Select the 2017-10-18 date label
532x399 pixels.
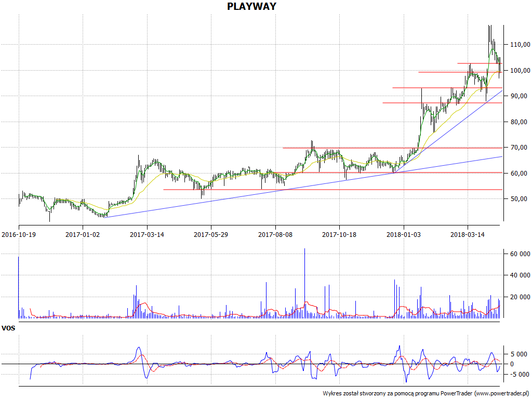[x=339, y=234]
